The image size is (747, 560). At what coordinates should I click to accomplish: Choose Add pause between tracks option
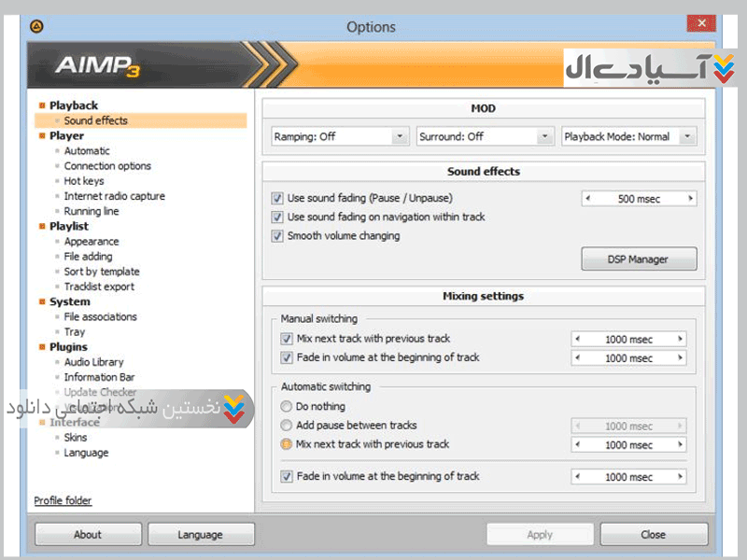287,426
